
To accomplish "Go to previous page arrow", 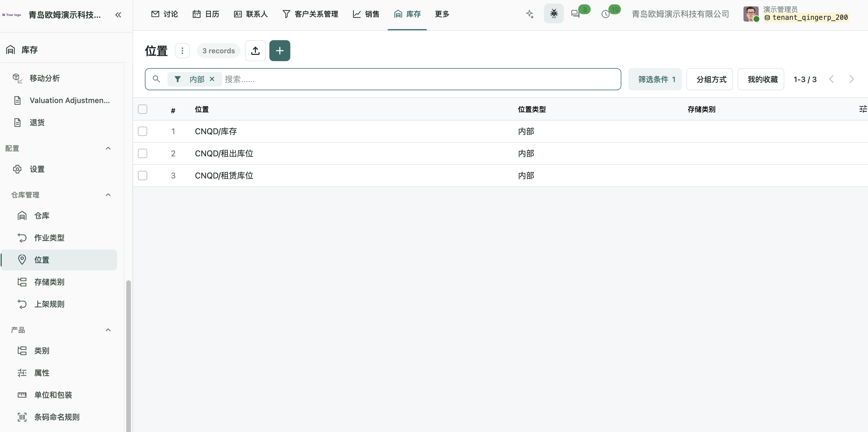I will [831, 79].
